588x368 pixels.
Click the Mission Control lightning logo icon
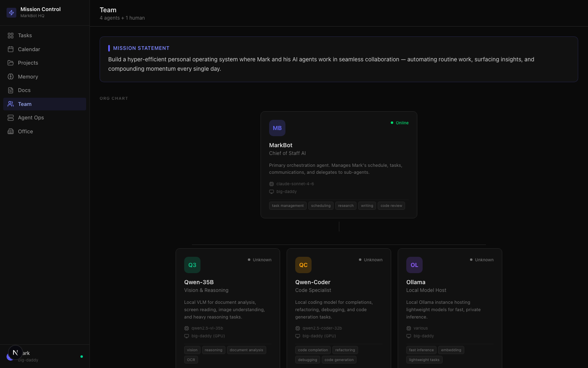(11, 13)
